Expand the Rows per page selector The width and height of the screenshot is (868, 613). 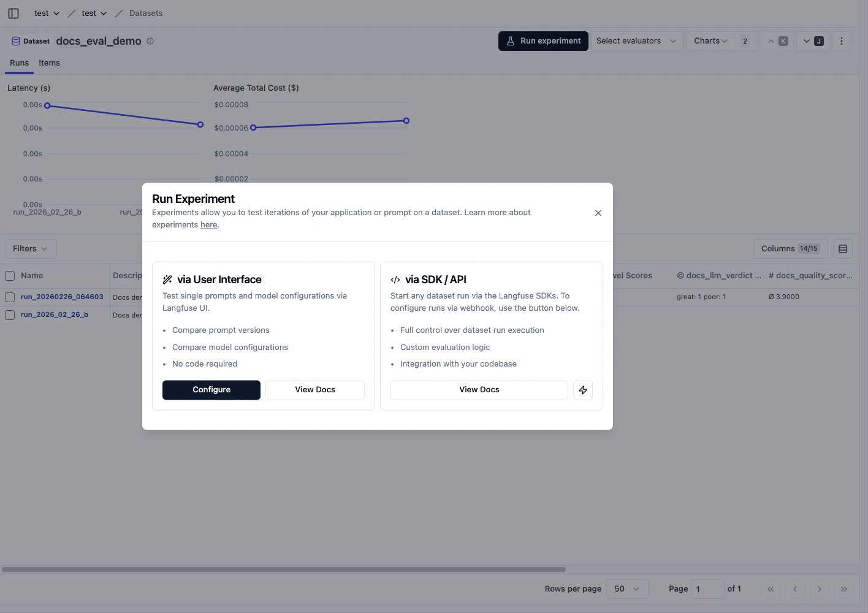pos(626,588)
